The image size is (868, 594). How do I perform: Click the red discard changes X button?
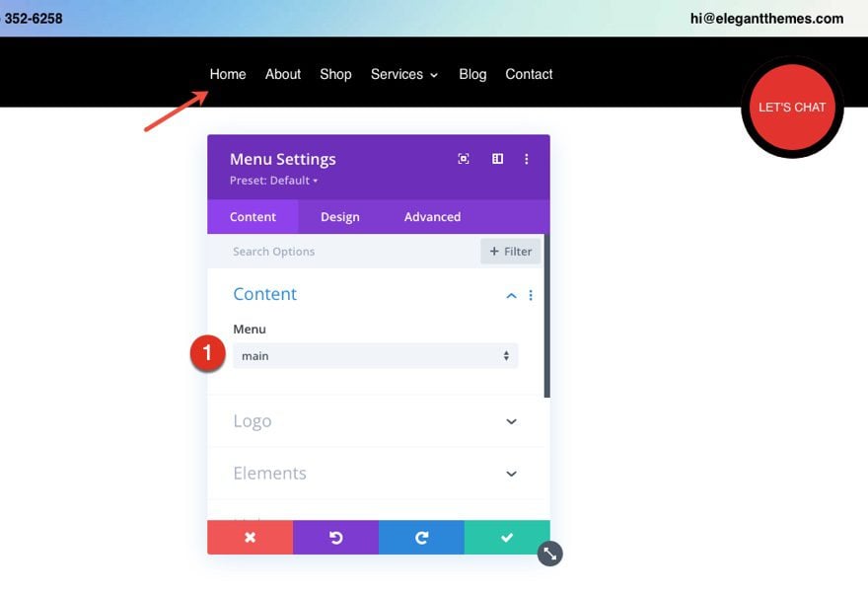250,538
